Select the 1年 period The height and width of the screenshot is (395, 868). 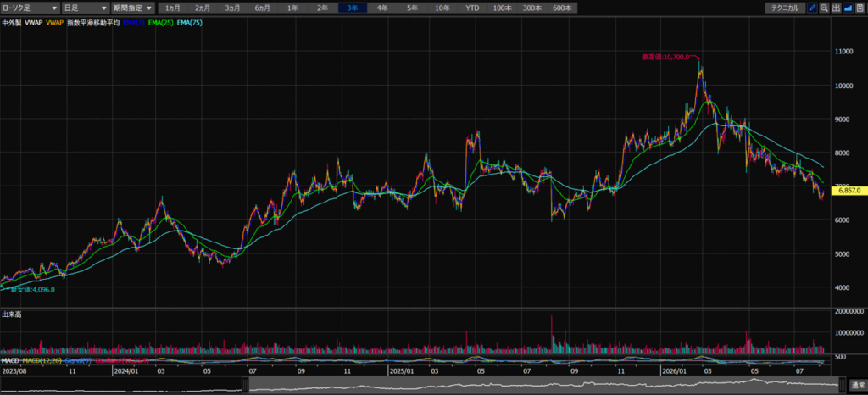(x=292, y=8)
